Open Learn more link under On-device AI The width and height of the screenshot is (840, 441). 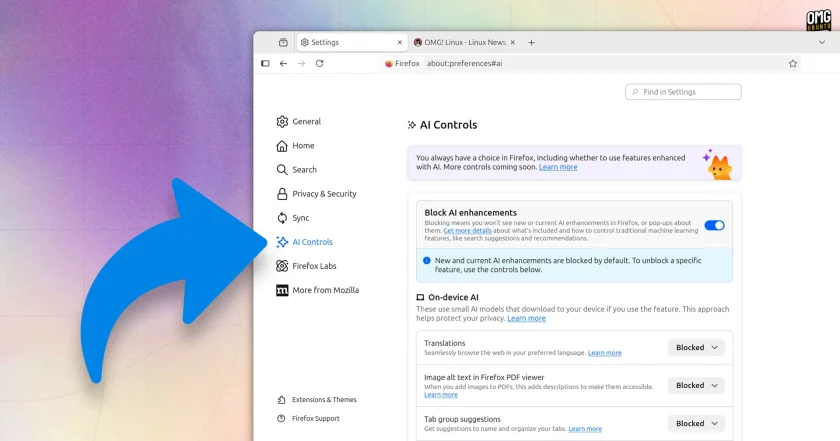[x=527, y=318]
